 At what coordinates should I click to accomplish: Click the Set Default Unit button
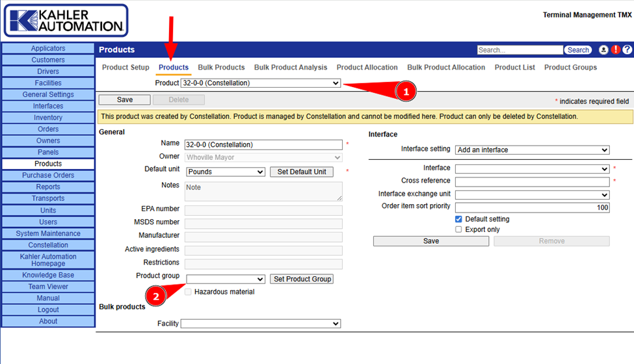coord(302,172)
